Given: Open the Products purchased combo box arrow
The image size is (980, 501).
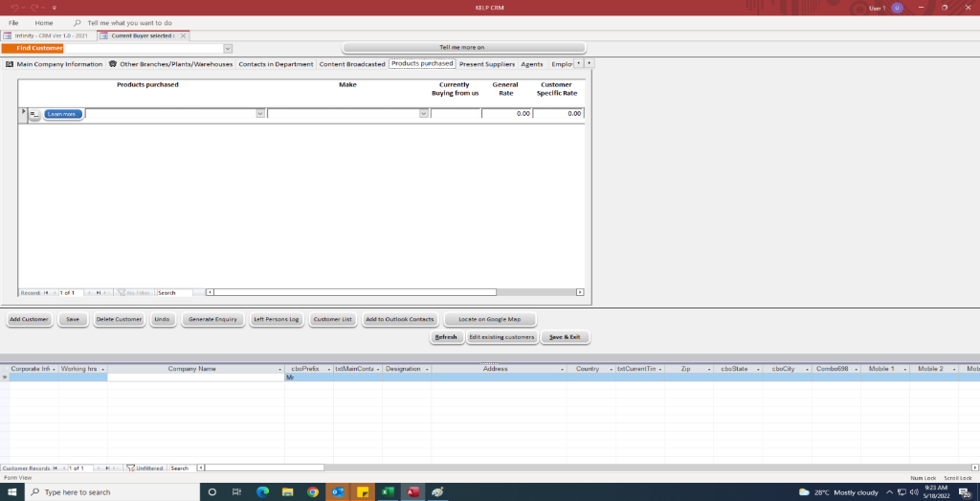Looking at the screenshot, I should pos(260,113).
